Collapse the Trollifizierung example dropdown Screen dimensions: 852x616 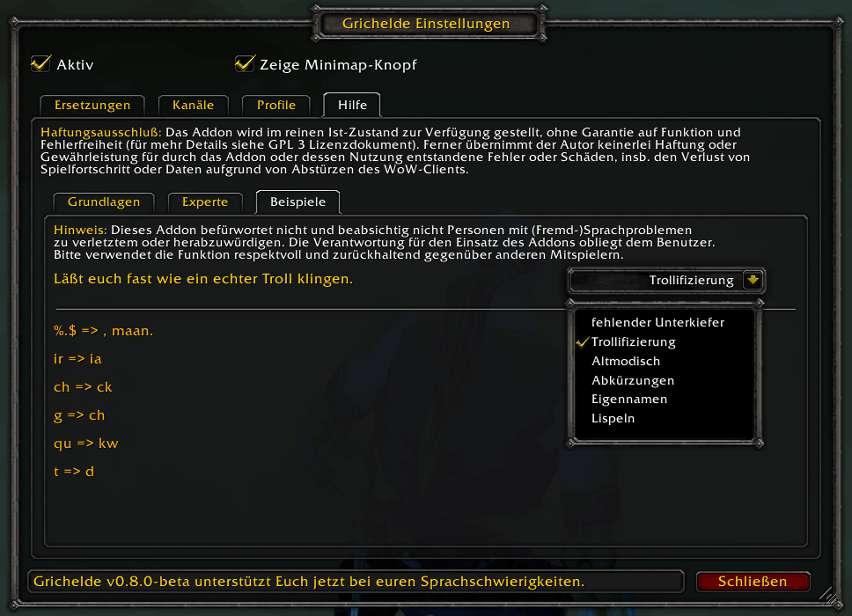pyautogui.click(x=666, y=281)
